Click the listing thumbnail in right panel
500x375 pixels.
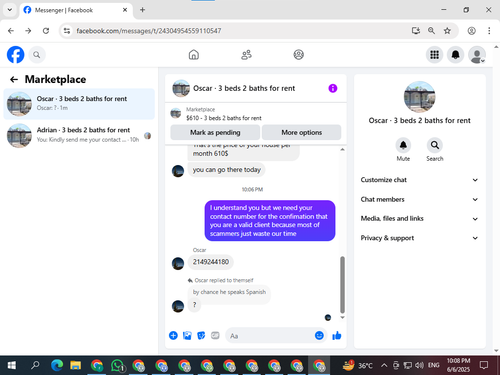point(419,97)
